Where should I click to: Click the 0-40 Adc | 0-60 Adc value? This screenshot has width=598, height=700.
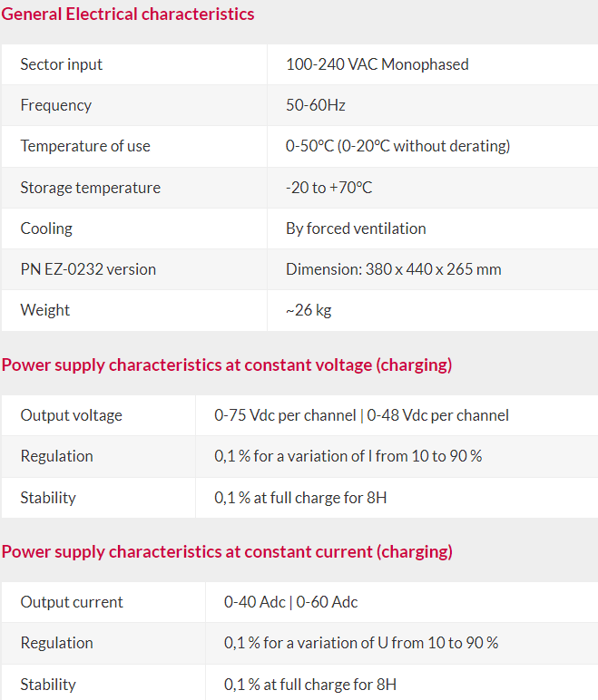[x=291, y=602]
